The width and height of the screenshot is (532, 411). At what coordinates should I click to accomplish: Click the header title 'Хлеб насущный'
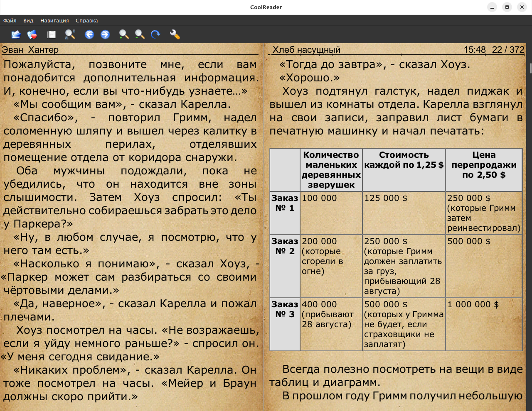[306, 50]
